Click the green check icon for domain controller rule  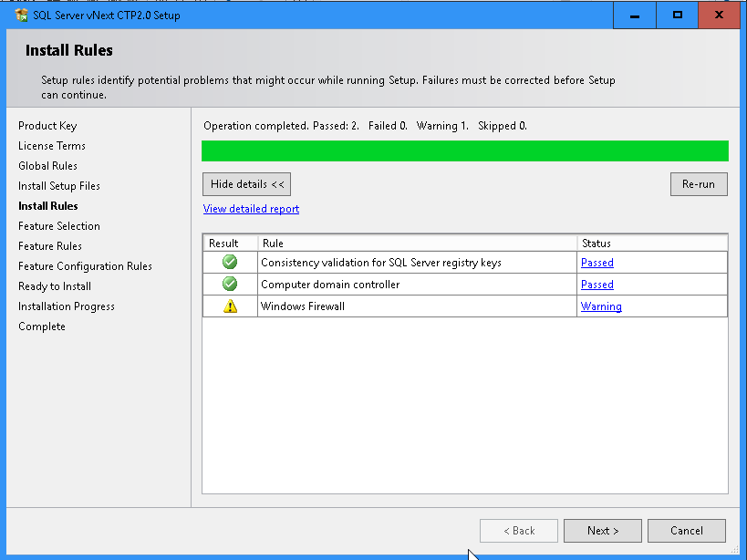point(230,284)
